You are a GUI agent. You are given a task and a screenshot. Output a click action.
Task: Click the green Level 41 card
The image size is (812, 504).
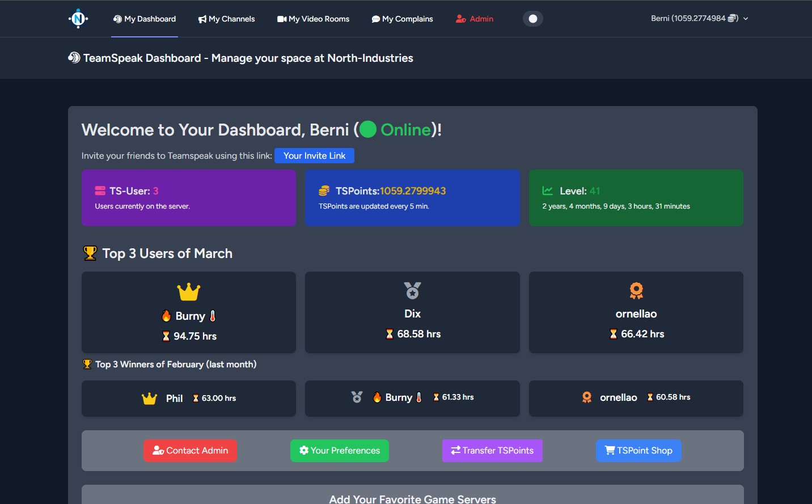[636, 198]
